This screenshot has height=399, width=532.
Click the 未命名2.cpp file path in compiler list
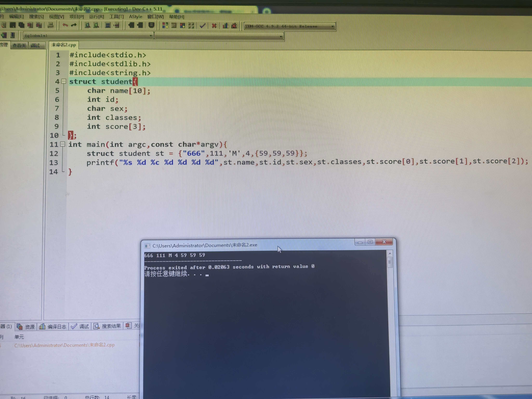tap(64, 345)
